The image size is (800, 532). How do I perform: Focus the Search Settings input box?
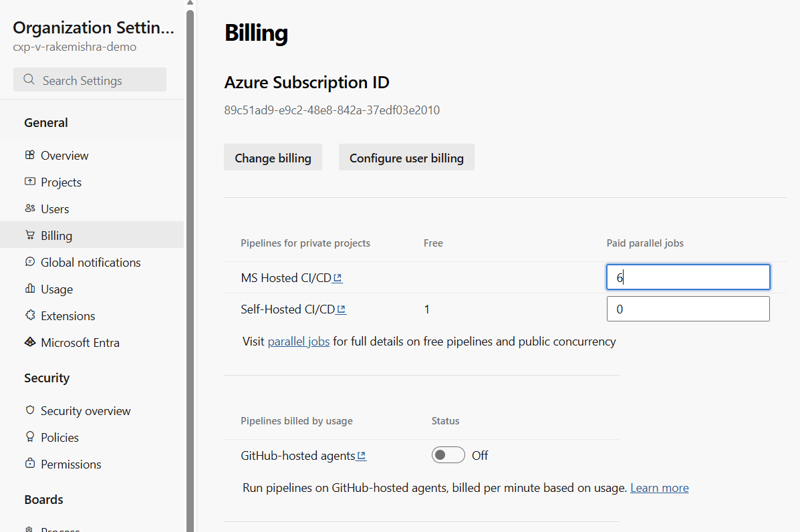(90, 80)
